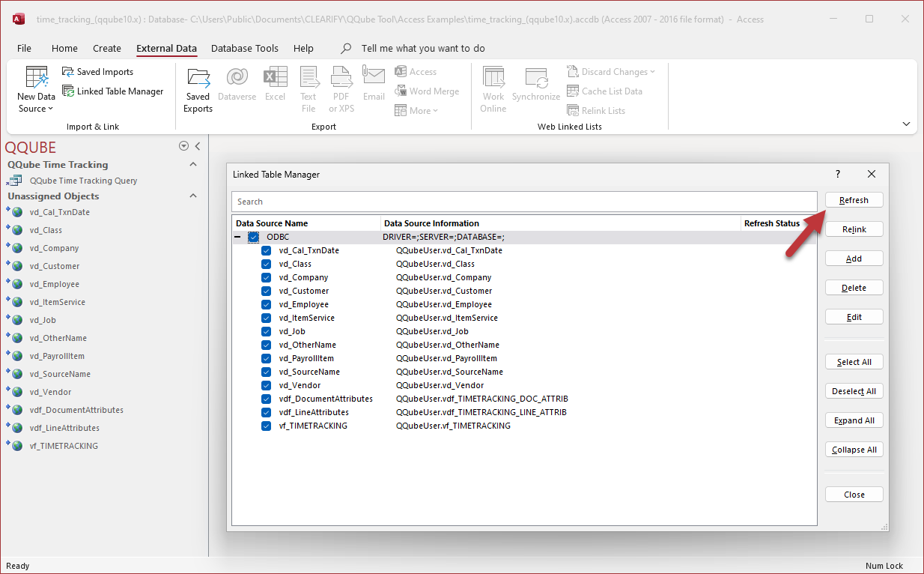Click the Saved Imports icon

click(68, 72)
